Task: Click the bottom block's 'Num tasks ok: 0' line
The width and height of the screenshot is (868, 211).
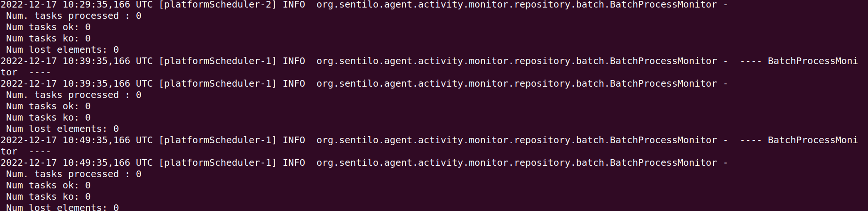Action: click(48, 186)
